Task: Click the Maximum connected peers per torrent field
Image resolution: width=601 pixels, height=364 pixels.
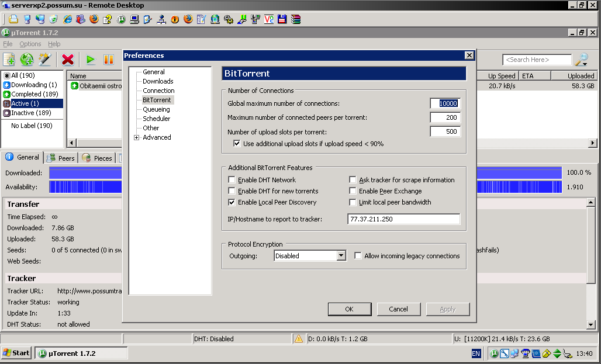Action: [445, 117]
